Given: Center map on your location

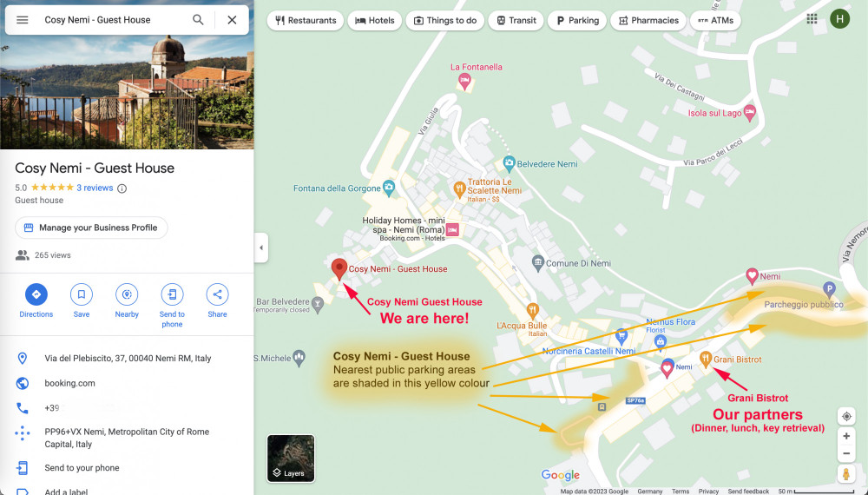Looking at the screenshot, I should click(x=845, y=416).
